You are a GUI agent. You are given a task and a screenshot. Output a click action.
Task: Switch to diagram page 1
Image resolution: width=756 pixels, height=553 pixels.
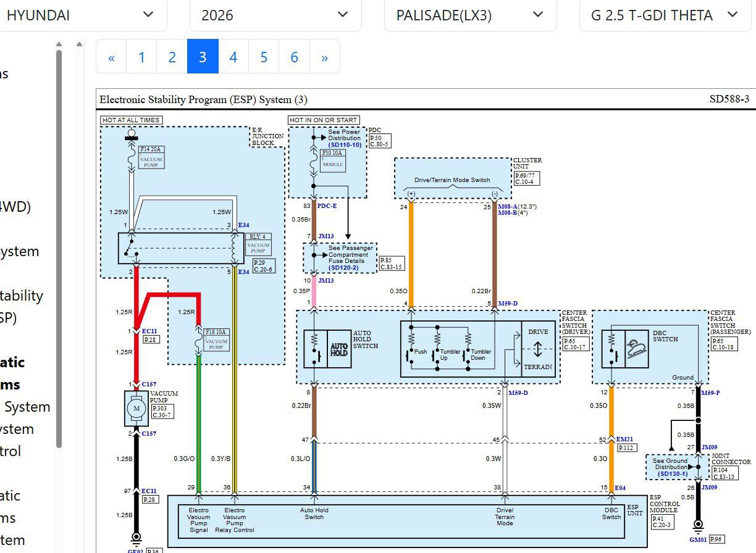pyautogui.click(x=141, y=57)
